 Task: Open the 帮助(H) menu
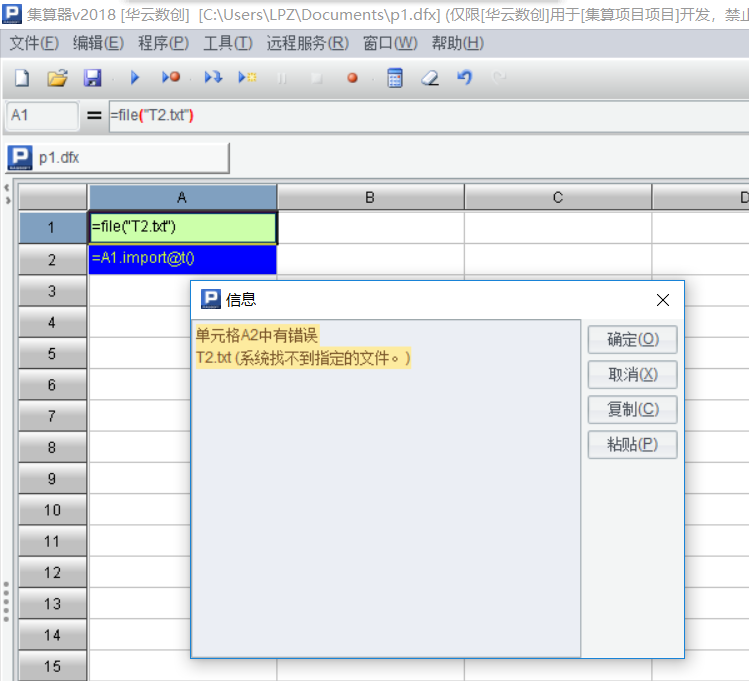tap(458, 43)
